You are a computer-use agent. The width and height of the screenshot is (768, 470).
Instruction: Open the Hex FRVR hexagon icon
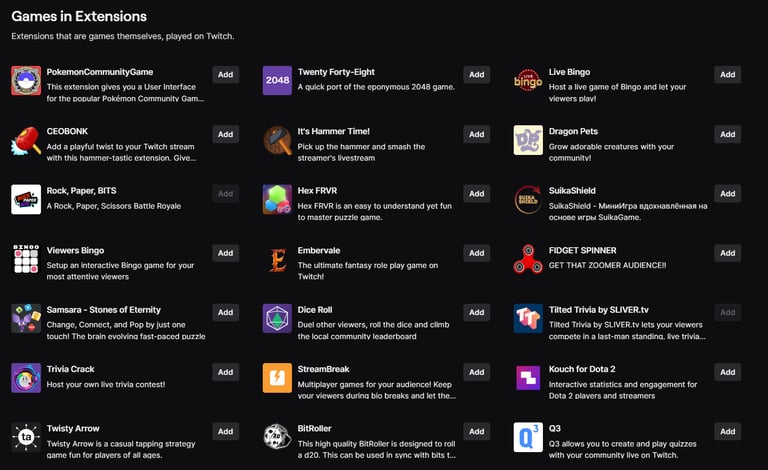277,199
